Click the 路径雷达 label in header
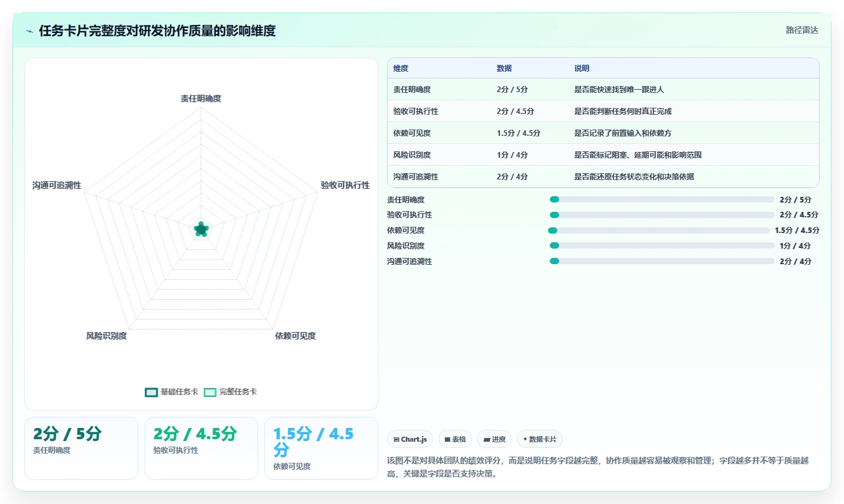The width and height of the screenshot is (844, 504). point(802,30)
